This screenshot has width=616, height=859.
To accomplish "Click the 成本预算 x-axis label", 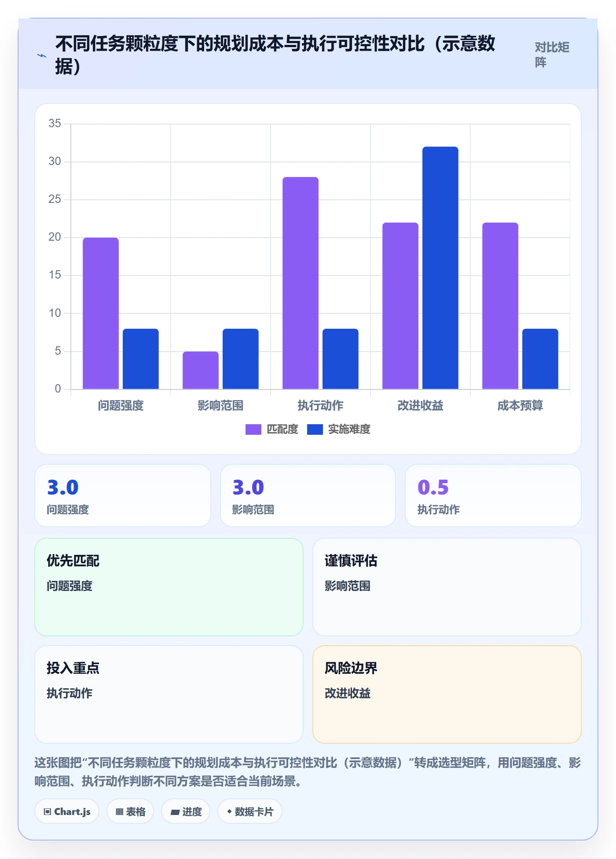I will 521,405.
